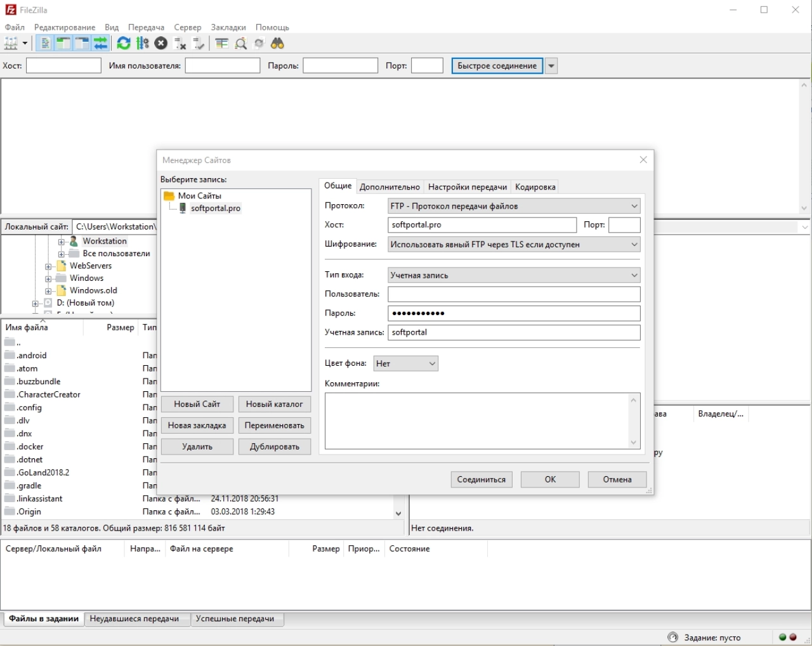
Task: Open the Закладки menu
Action: click(x=228, y=27)
